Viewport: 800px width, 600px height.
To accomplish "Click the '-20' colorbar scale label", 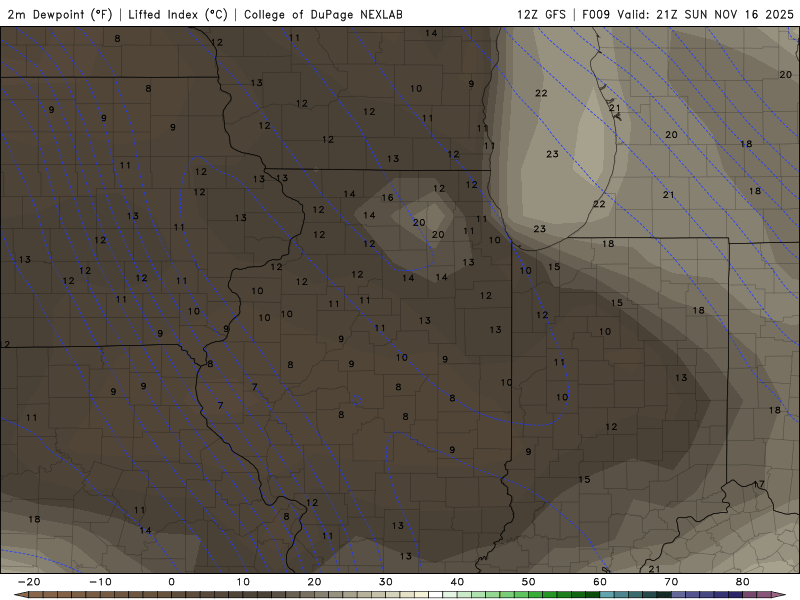I will click(29, 582).
